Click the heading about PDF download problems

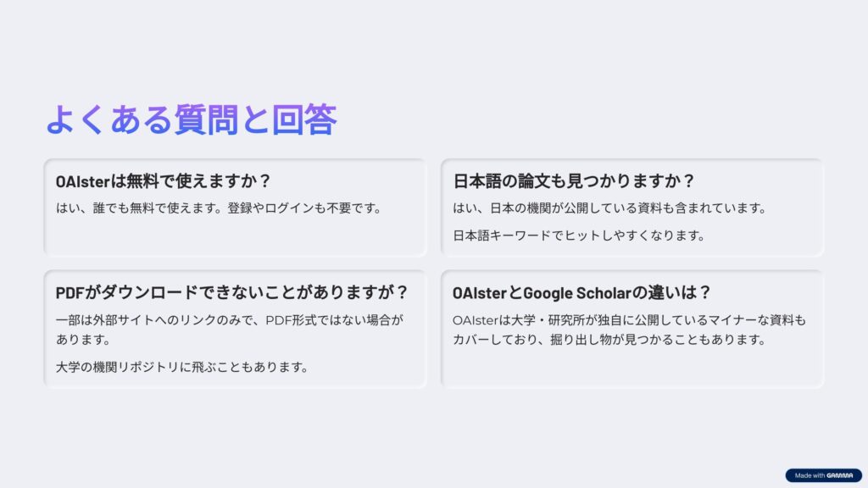[231, 292]
